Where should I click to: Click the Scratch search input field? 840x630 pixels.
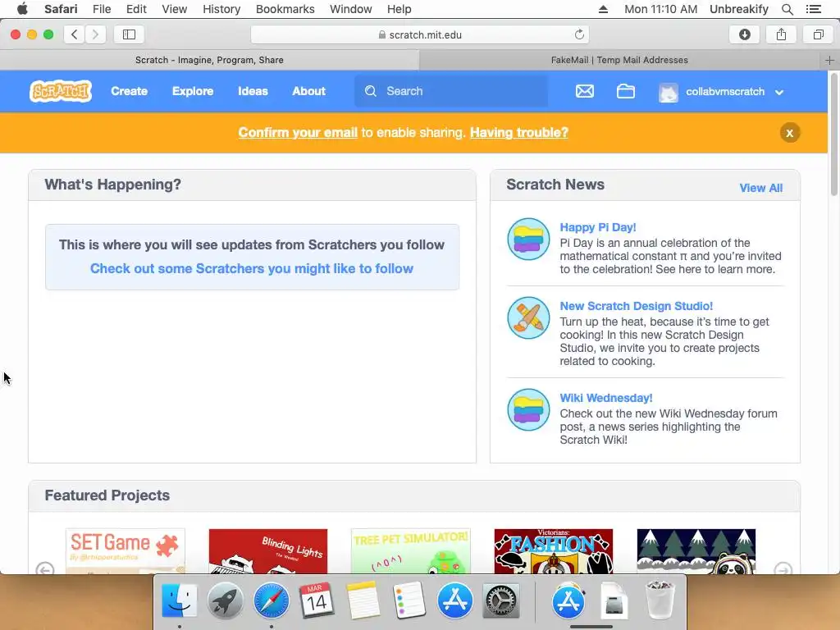coord(451,91)
